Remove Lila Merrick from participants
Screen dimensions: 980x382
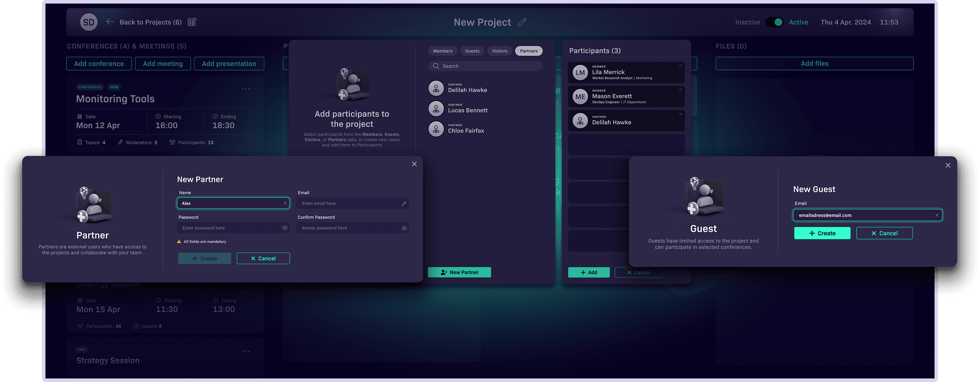[x=680, y=66]
